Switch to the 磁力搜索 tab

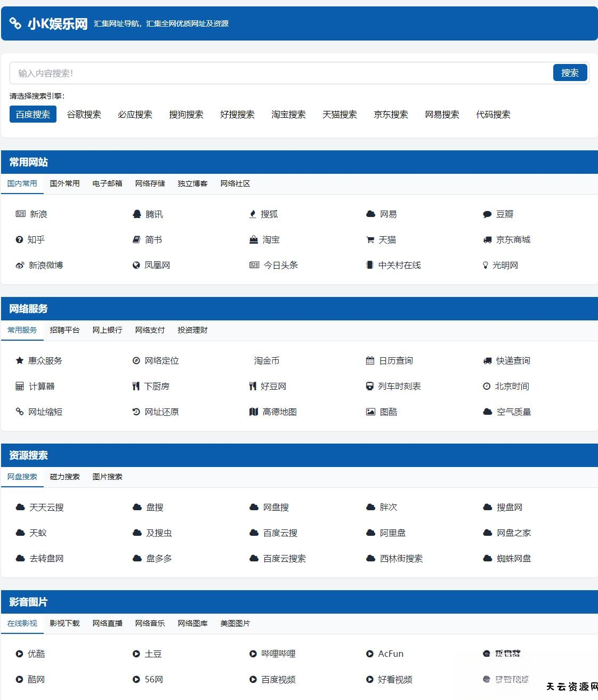point(64,477)
